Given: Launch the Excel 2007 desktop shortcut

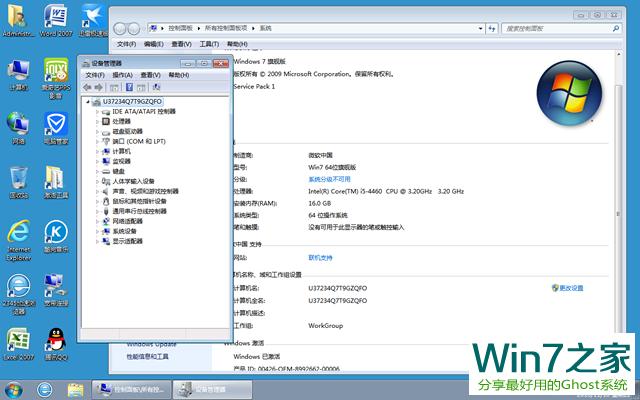Looking at the screenshot, I should [18, 344].
